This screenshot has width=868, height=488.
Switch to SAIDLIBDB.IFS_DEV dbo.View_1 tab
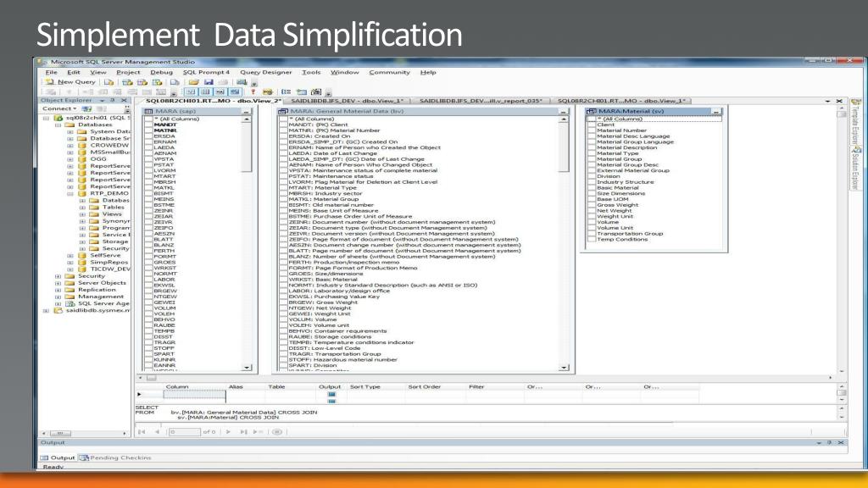347,101
